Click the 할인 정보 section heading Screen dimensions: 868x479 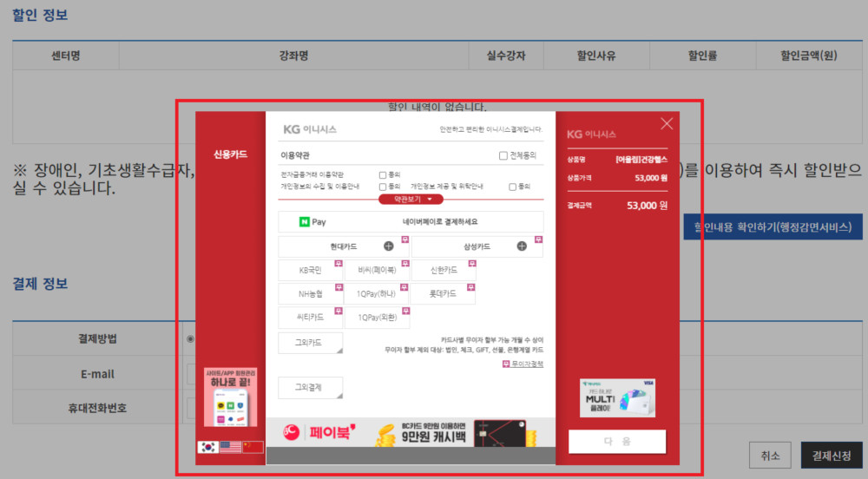click(x=40, y=15)
